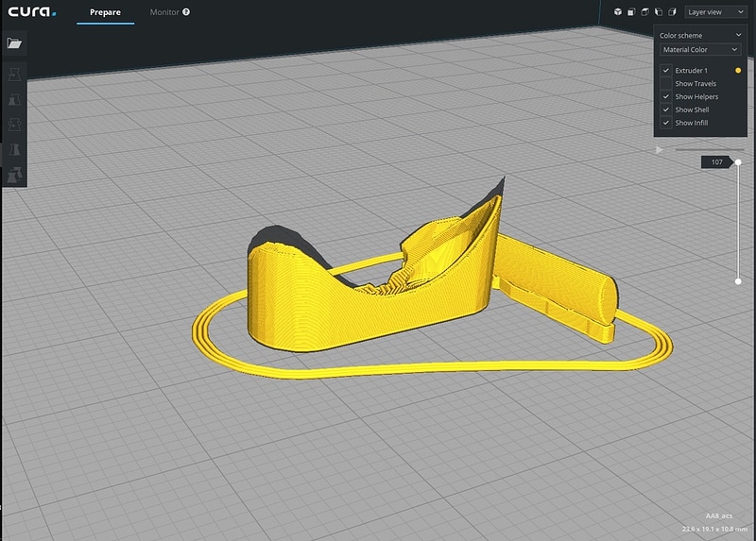Enable the Show Travels checkbox
The width and height of the screenshot is (756, 541).
666,83
